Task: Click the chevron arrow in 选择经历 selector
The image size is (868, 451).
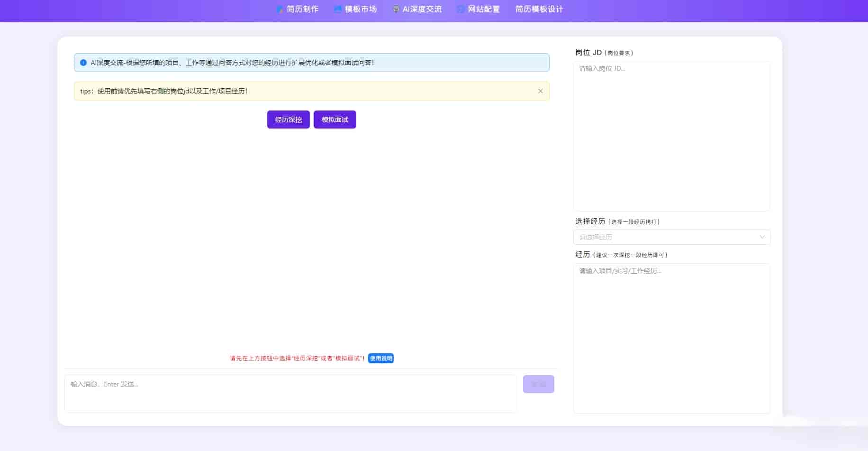Action: pyautogui.click(x=762, y=237)
